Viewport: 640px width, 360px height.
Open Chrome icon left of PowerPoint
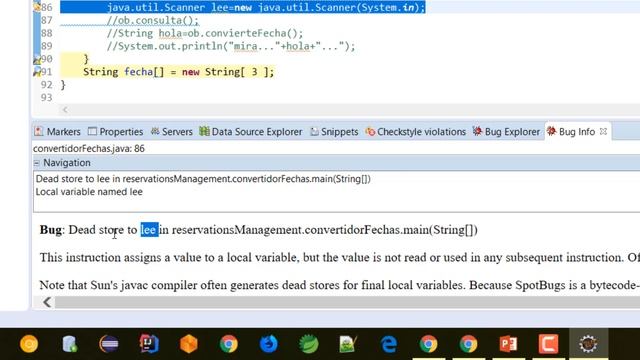pos(469,344)
